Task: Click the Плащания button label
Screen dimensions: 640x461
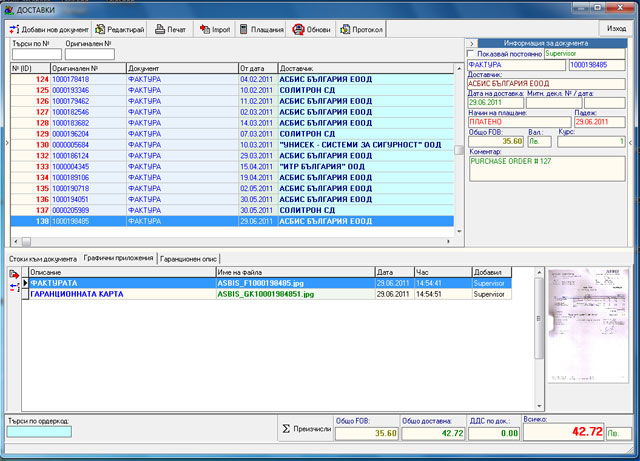Action: pos(267,30)
